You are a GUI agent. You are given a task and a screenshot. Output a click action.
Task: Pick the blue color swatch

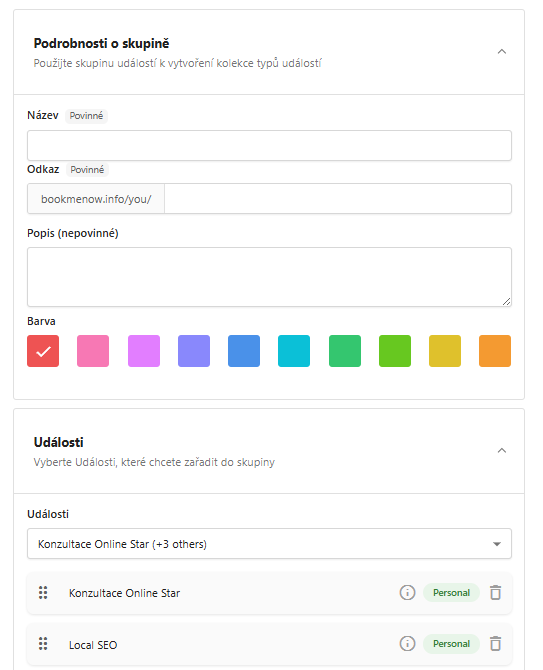(244, 351)
